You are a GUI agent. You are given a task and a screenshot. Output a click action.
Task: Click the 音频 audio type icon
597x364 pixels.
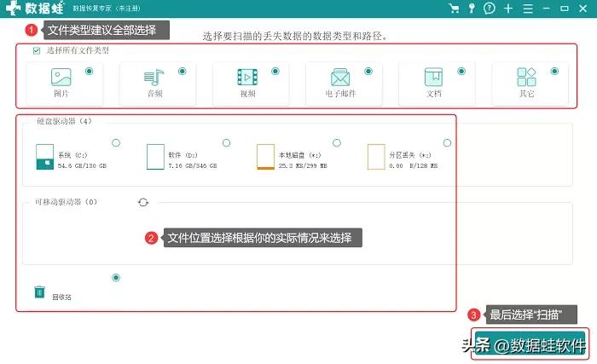coord(154,79)
